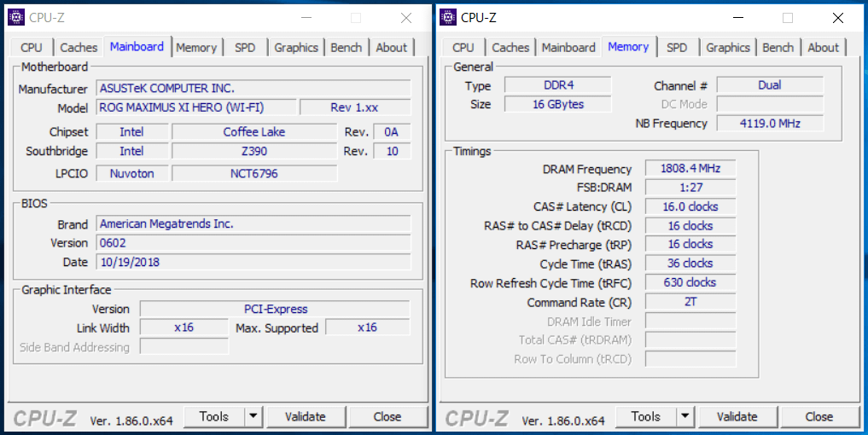Select Memory tab in right window
This screenshot has height=435, width=868.
tap(628, 47)
